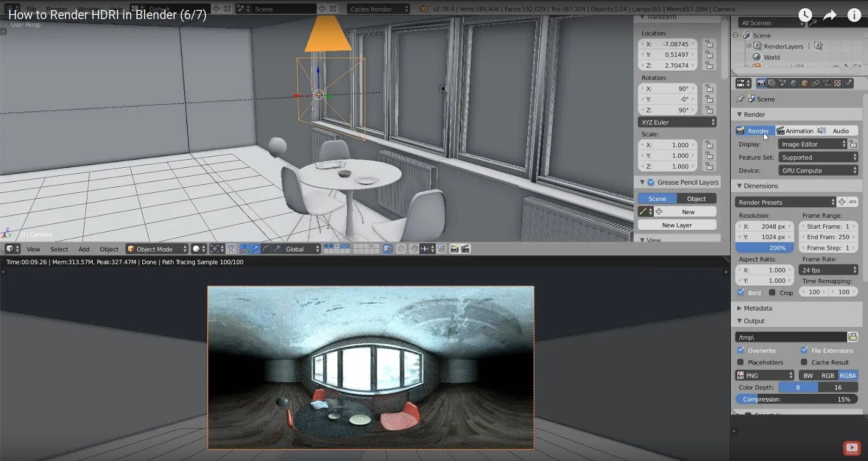This screenshot has height=461, width=868.
Task: Open the Render Presets dropdown
Action: point(786,202)
